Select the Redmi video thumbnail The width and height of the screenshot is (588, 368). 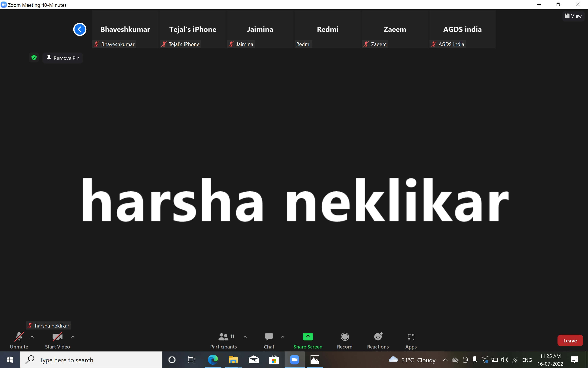tap(327, 29)
